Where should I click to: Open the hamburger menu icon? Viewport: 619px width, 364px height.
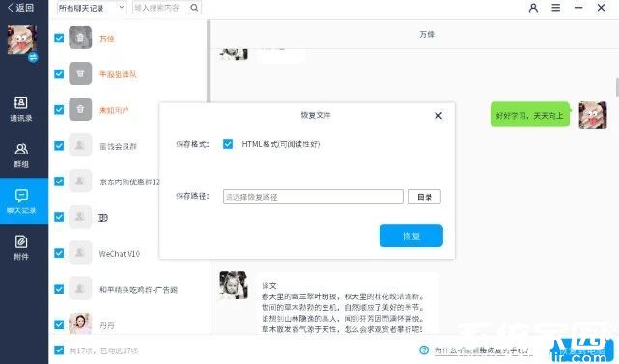(556, 8)
